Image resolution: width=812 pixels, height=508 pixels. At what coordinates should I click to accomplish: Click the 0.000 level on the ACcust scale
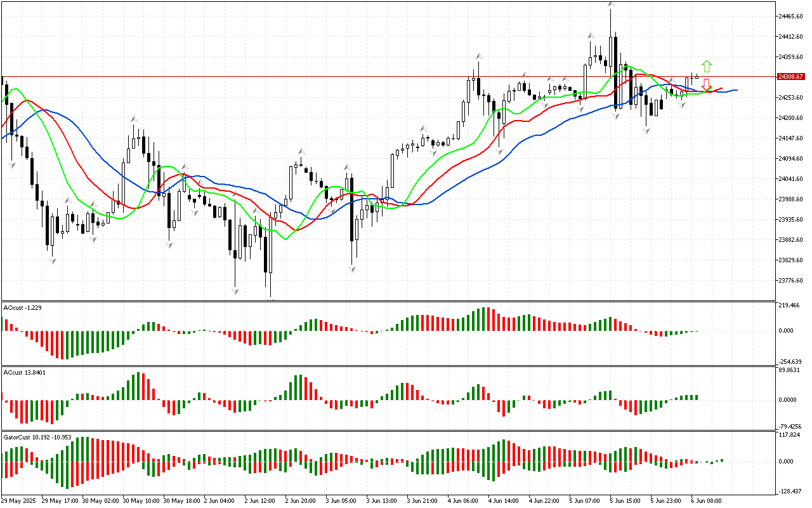tap(789, 399)
